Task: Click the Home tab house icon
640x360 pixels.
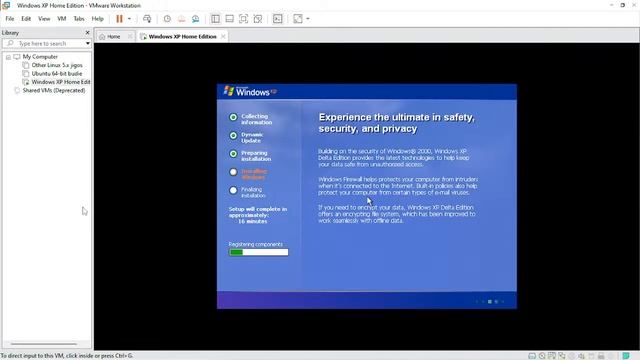Action: click(102, 37)
